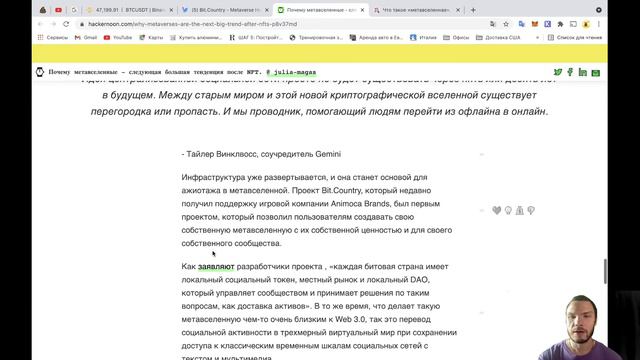Open the HackerNoon logo icon

[x=40, y=72]
